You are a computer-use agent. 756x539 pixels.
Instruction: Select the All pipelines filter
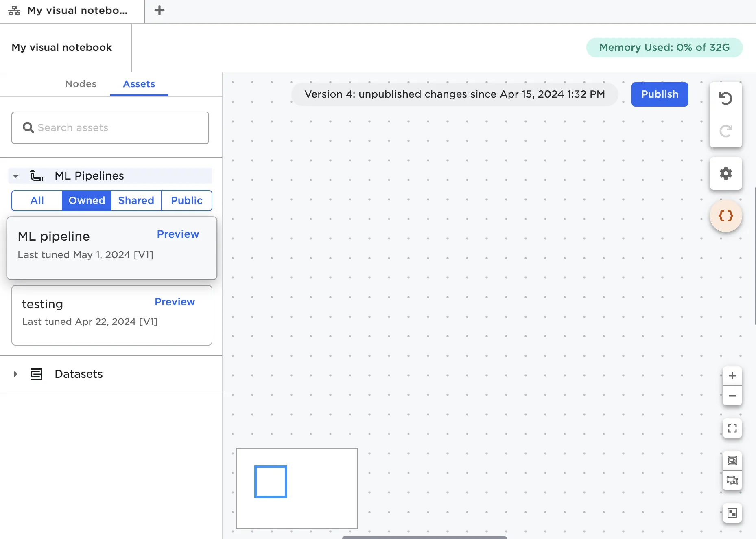click(37, 201)
